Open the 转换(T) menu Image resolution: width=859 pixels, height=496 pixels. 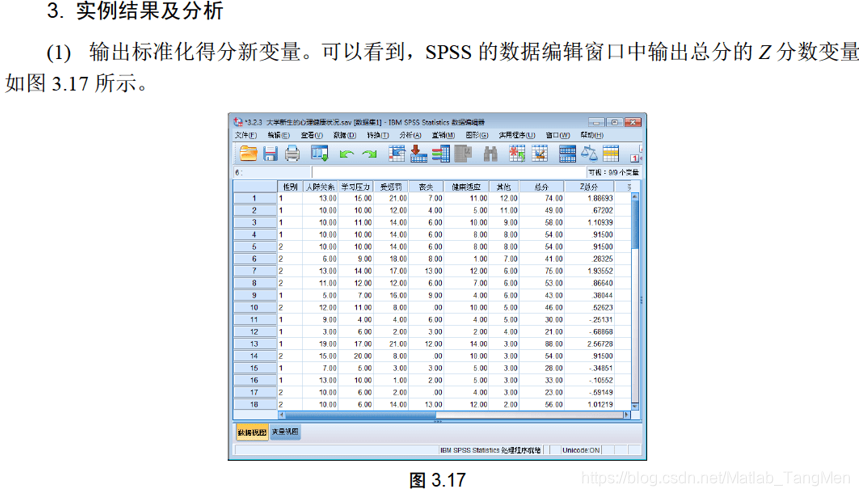(x=377, y=135)
